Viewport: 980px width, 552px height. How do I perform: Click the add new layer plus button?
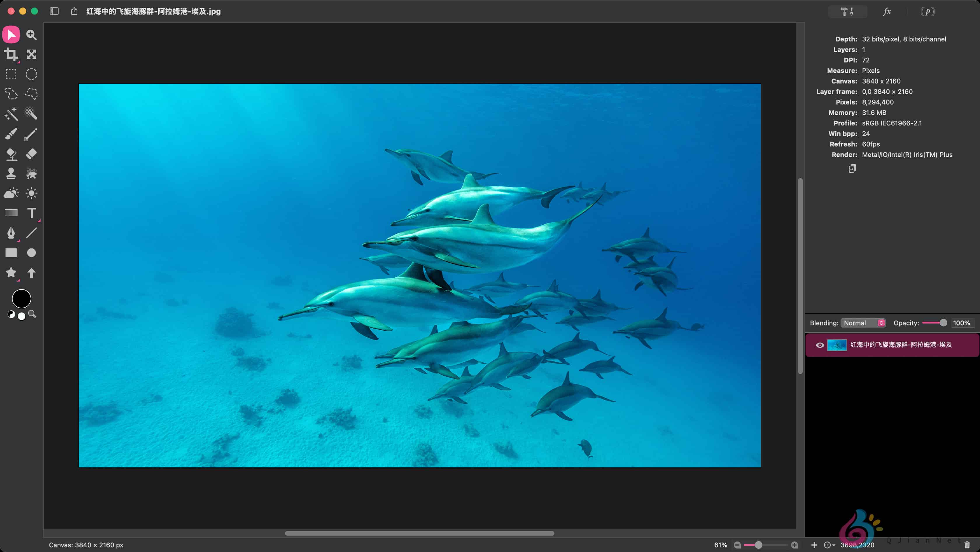pyautogui.click(x=814, y=545)
